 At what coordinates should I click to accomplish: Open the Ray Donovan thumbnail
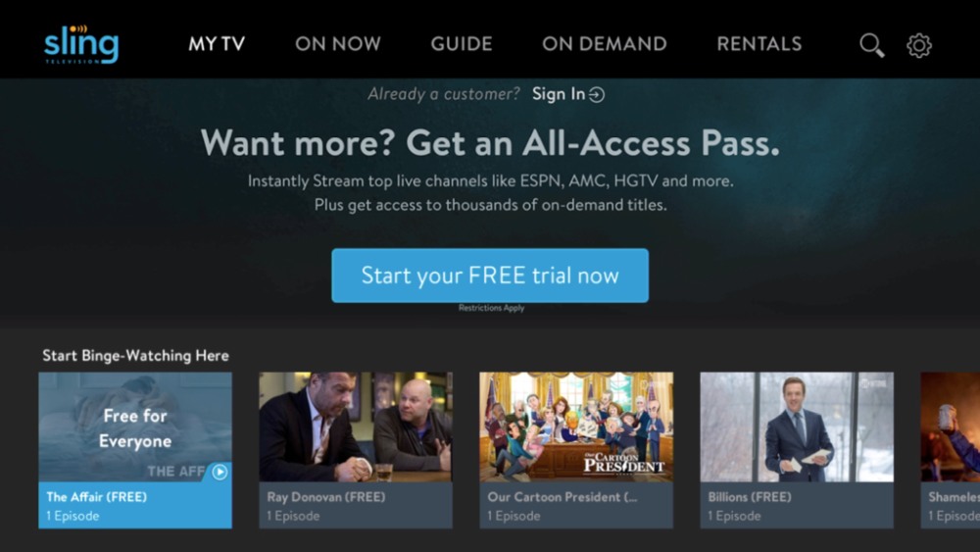(x=356, y=427)
